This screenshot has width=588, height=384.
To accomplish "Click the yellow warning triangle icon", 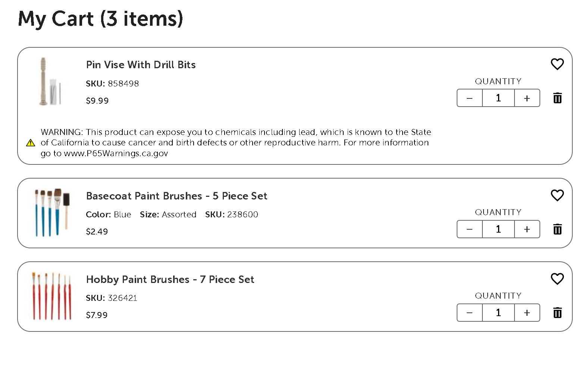I will pyautogui.click(x=31, y=143).
